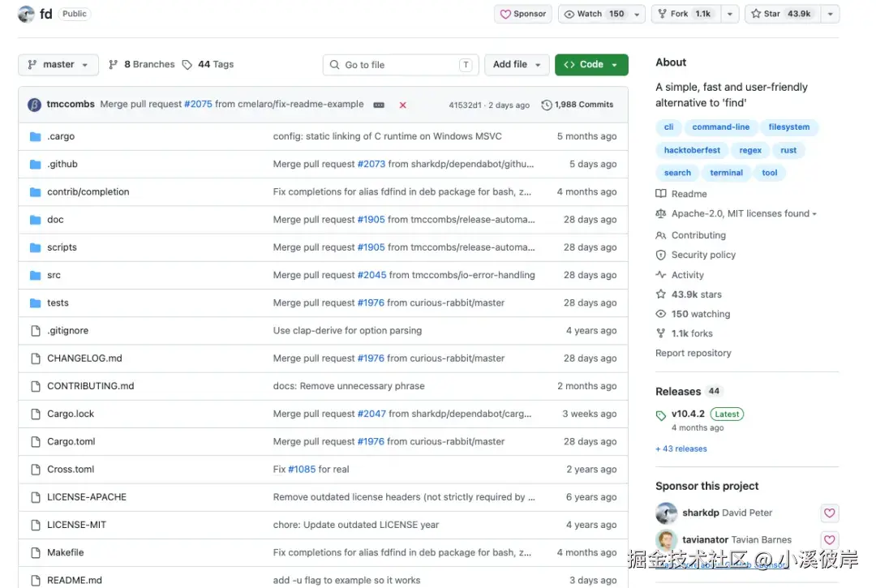Click the Watch button with eye icon
This screenshot has width=876, height=588.
594,14
